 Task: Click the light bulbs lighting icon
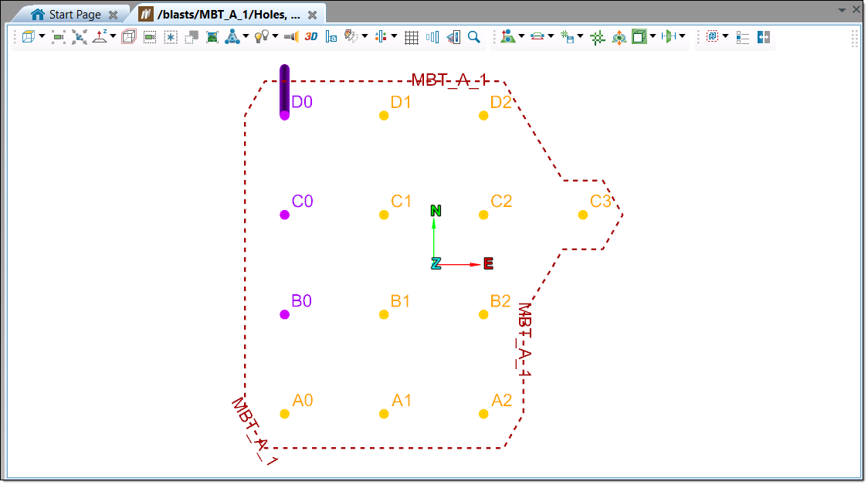pyautogui.click(x=261, y=37)
